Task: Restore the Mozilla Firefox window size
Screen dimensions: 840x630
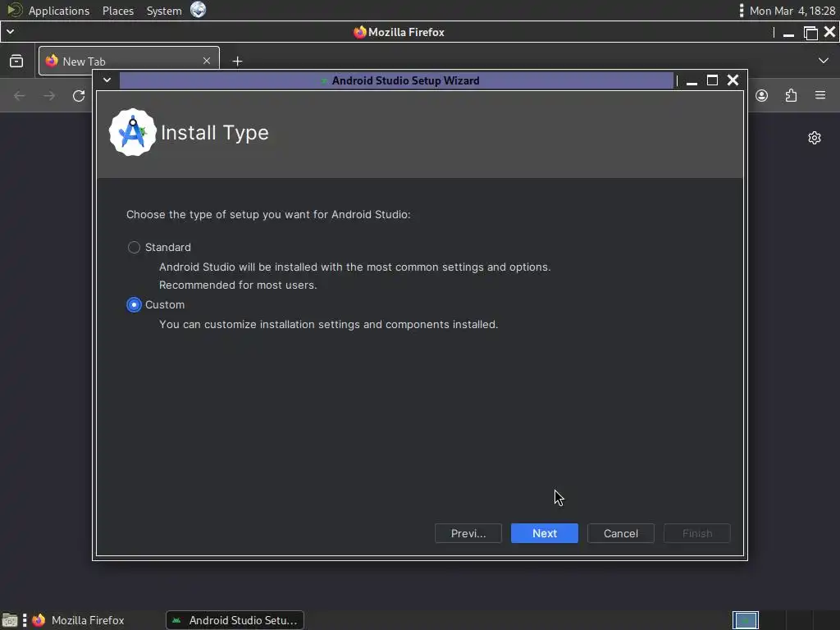Action: tap(810, 33)
